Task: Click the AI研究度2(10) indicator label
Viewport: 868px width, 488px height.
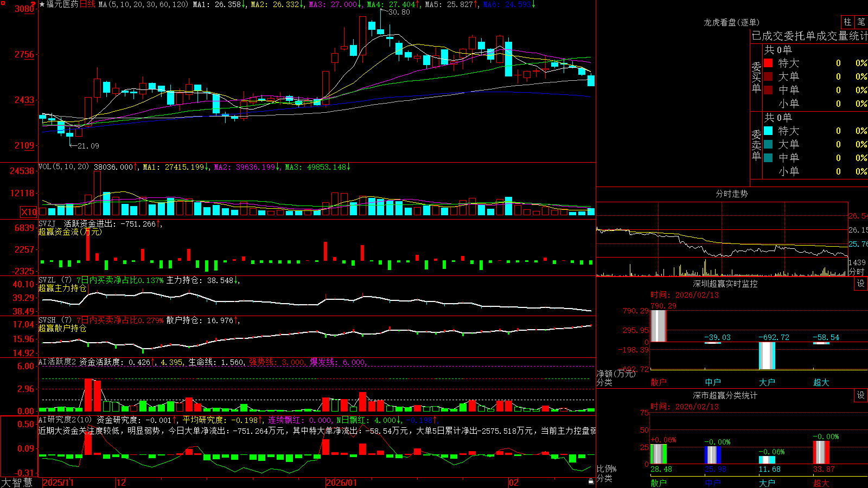Action: 66,420
